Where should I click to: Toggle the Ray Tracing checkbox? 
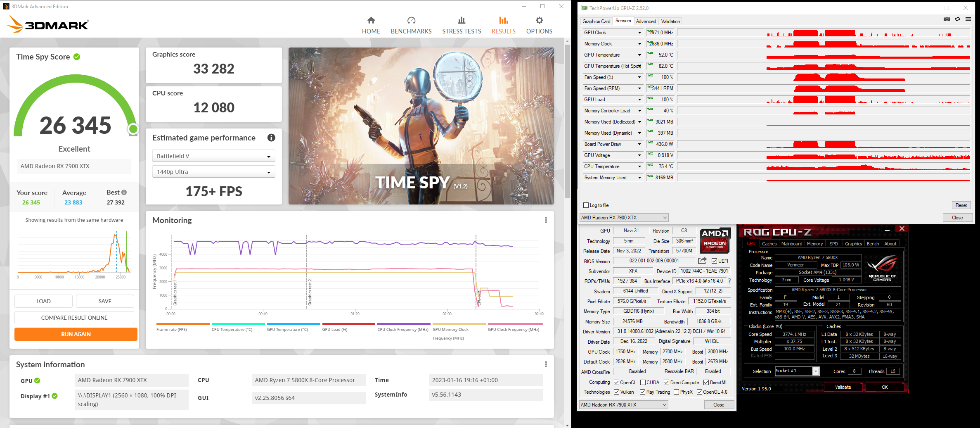click(642, 392)
